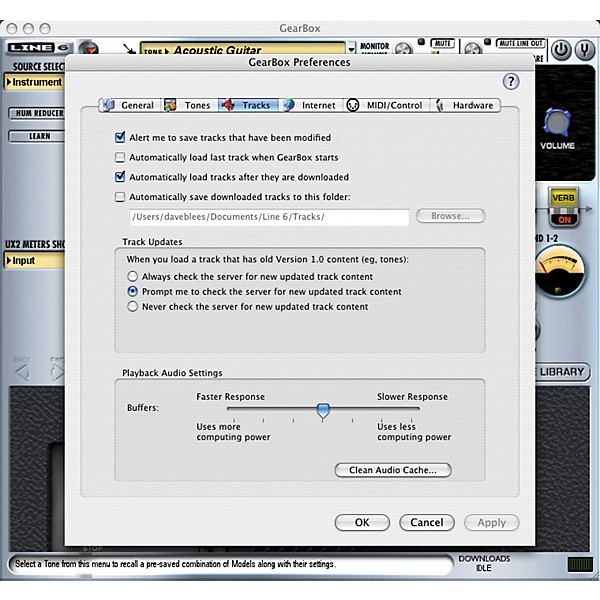This screenshot has height=600, width=600.
Task: Click the blue VOLUME knob
Action: click(x=557, y=124)
